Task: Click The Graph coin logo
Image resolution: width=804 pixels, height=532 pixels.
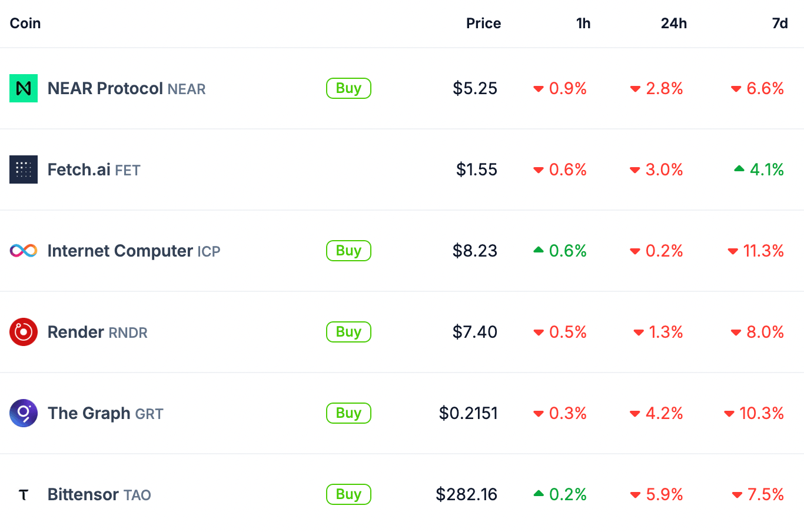Action: point(24,413)
